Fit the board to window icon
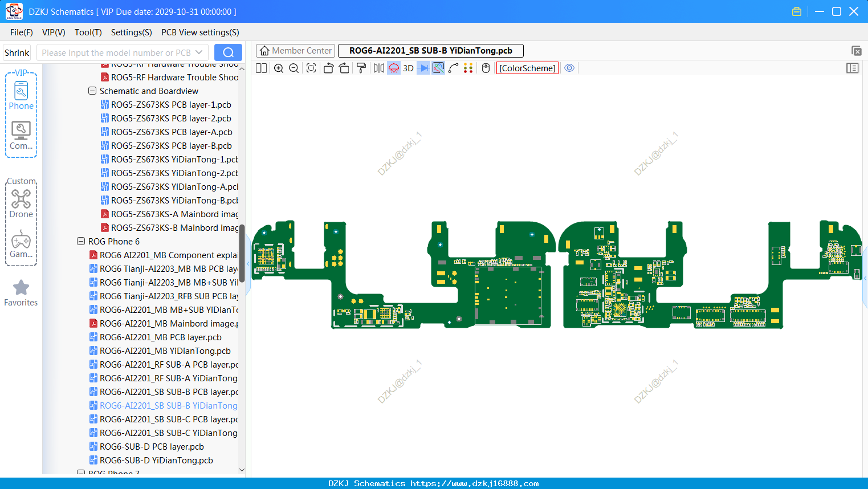Viewport: 868px width, 489px height. click(x=311, y=68)
